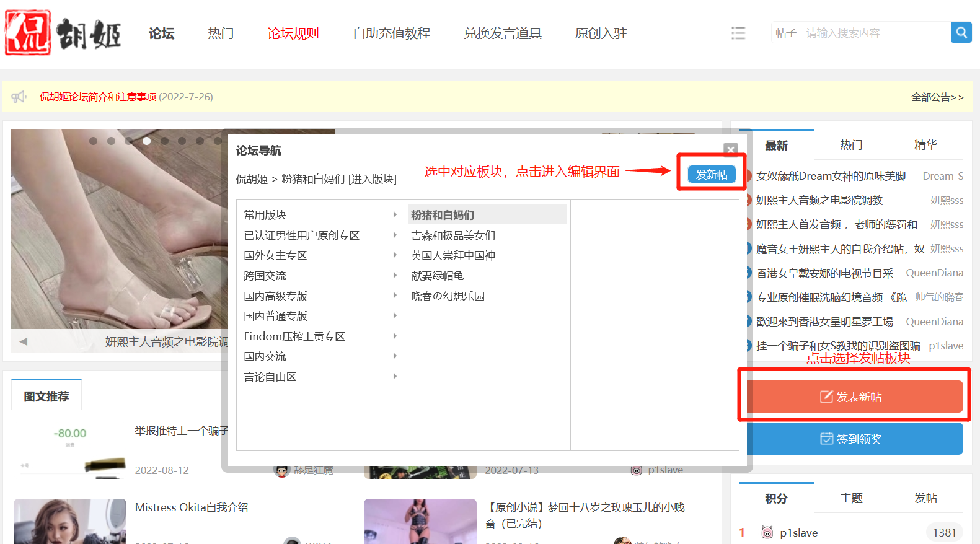Switch to the 精华 tab
The height and width of the screenshot is (544, 980).
(925, 145)
